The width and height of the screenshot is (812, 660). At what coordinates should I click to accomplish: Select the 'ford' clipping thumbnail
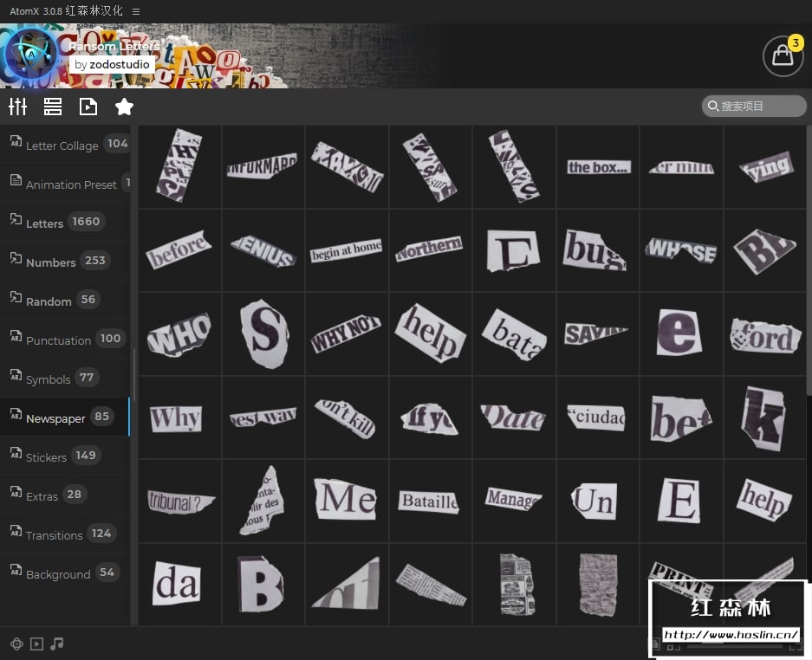765,333
